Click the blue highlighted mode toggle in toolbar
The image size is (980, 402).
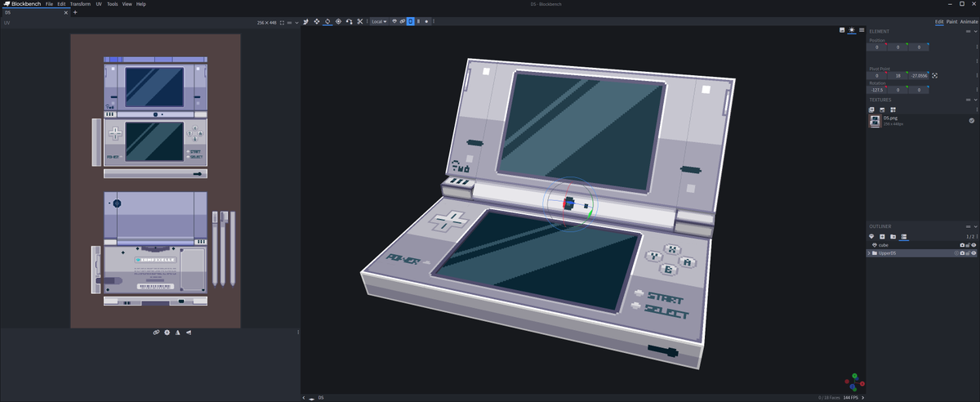tap(410, 21)
